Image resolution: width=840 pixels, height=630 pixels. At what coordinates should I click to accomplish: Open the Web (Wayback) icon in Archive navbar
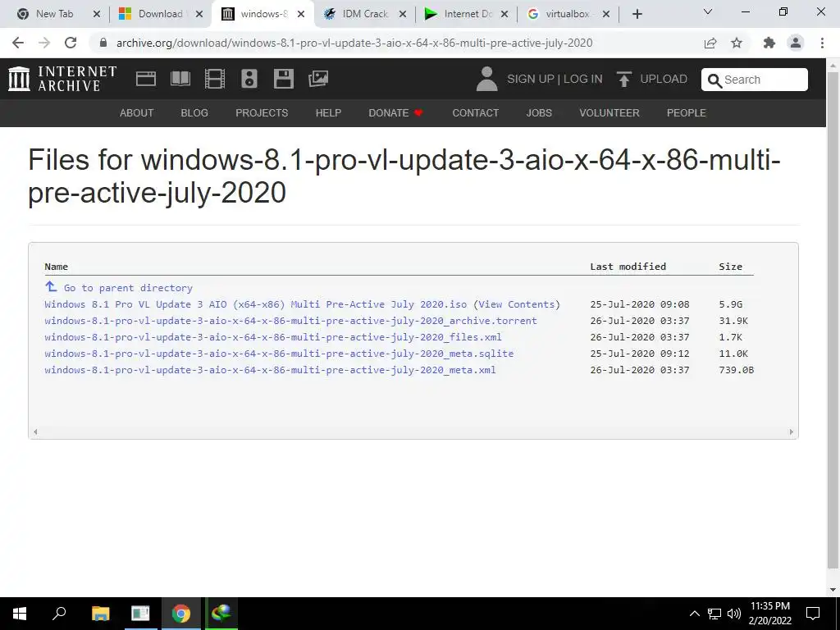(x=146, y=79)
